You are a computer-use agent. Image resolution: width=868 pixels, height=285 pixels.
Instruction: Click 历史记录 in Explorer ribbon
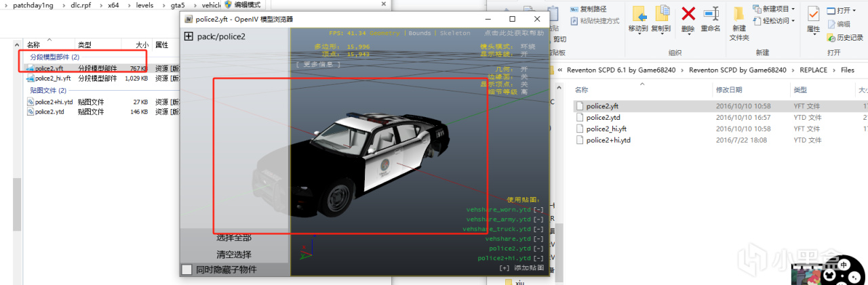(x=845, y=37)
